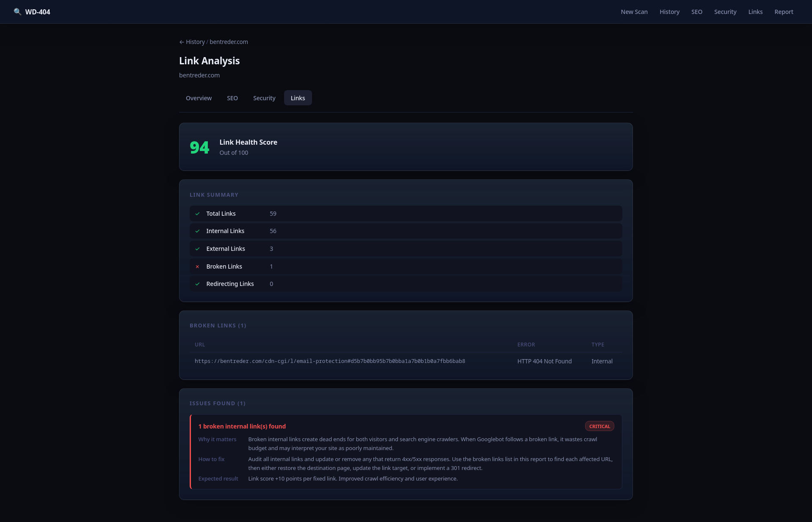812x522 pixels.
Task: Select the Redirecting Links value 0
Action: tap(271, 284)
